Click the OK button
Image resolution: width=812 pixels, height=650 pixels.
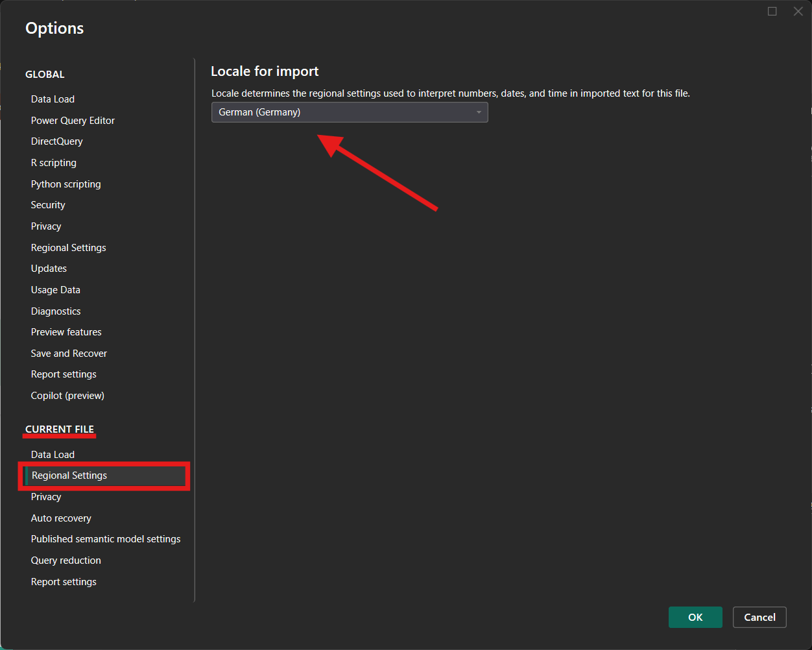coord(695,617)
